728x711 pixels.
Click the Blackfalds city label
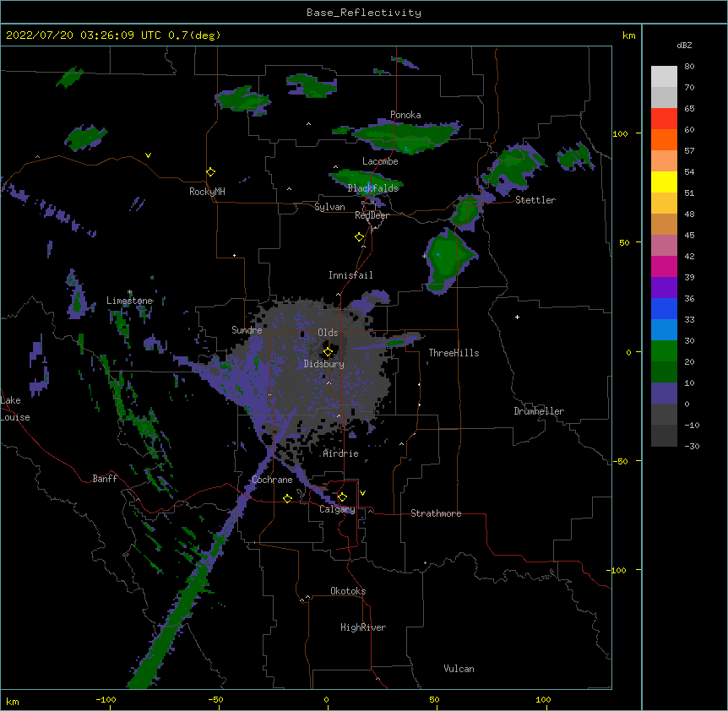(x=372, y=188)
